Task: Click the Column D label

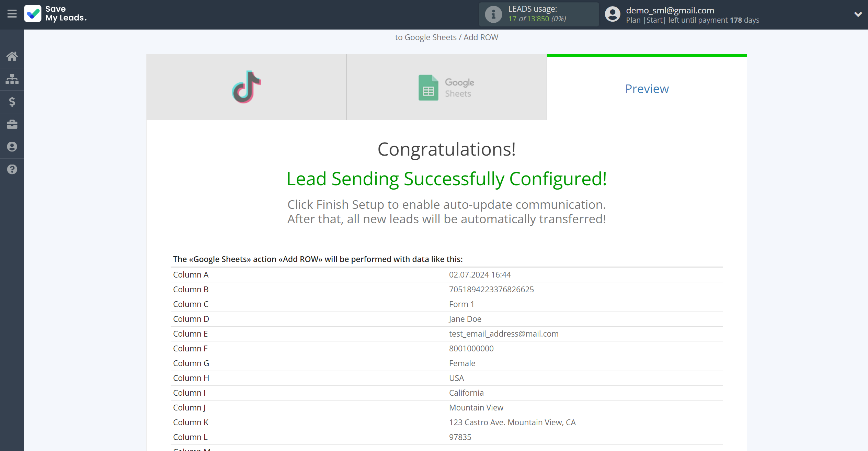Action: pyautogui.click(x=191, y=319)
